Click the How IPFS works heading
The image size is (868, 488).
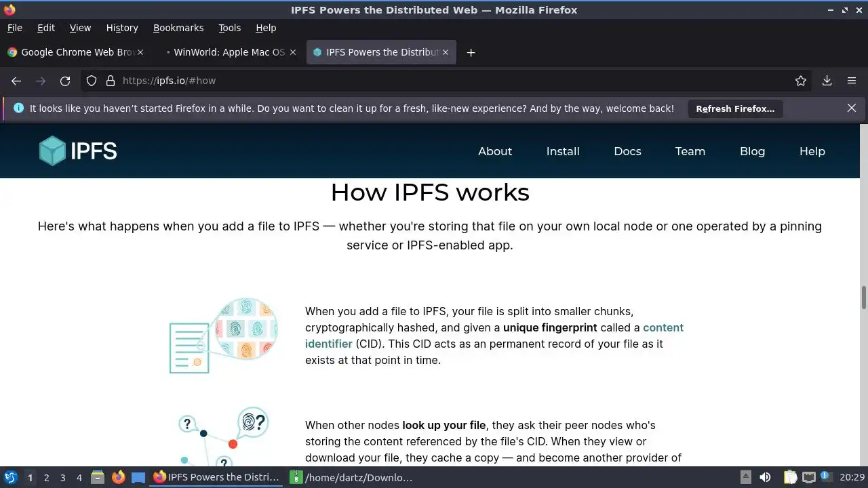[430, 192]
